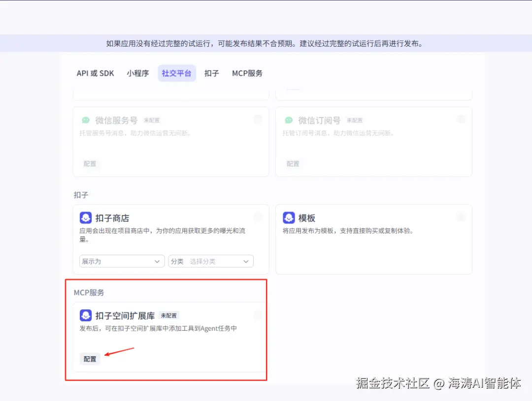532x401 pixels.
Task: Click the 微信订阅号 WeChat icon
Action: (289, 121)
